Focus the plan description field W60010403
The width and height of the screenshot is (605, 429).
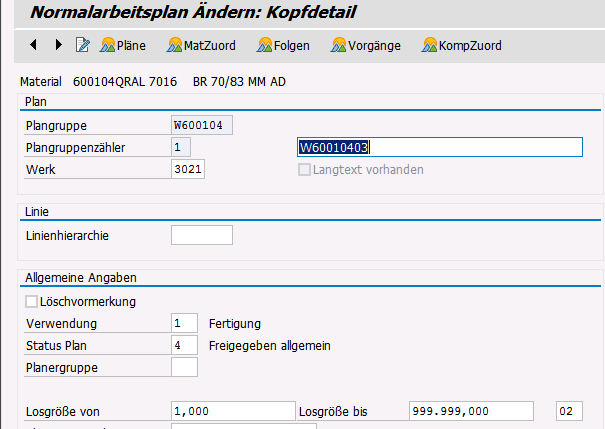click(440, 147)
